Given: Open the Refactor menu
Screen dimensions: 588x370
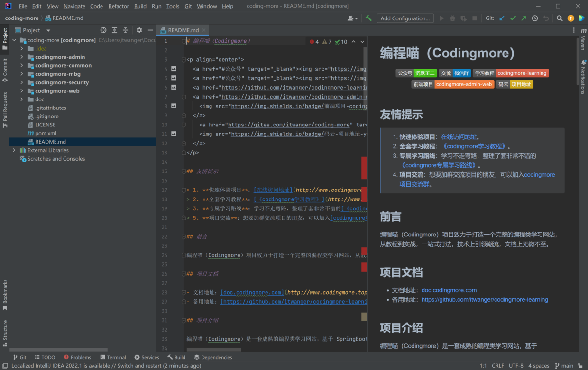Looking at the screenshot, I should tap(118, 6).
